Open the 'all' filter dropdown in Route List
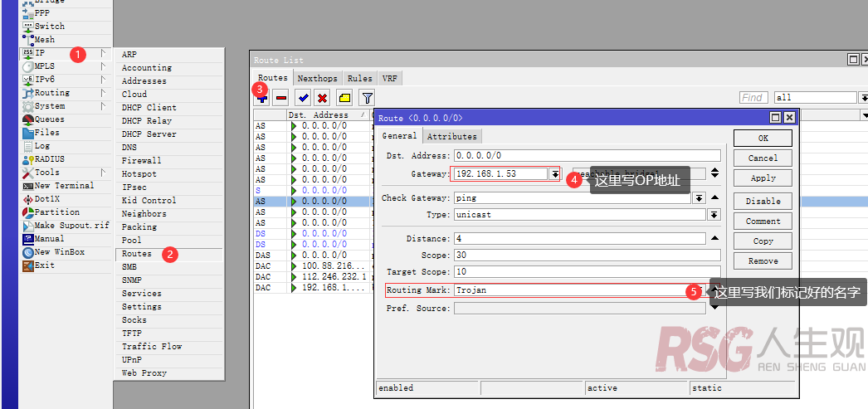The width and height of the screenshot is (868, 409). 863,97
